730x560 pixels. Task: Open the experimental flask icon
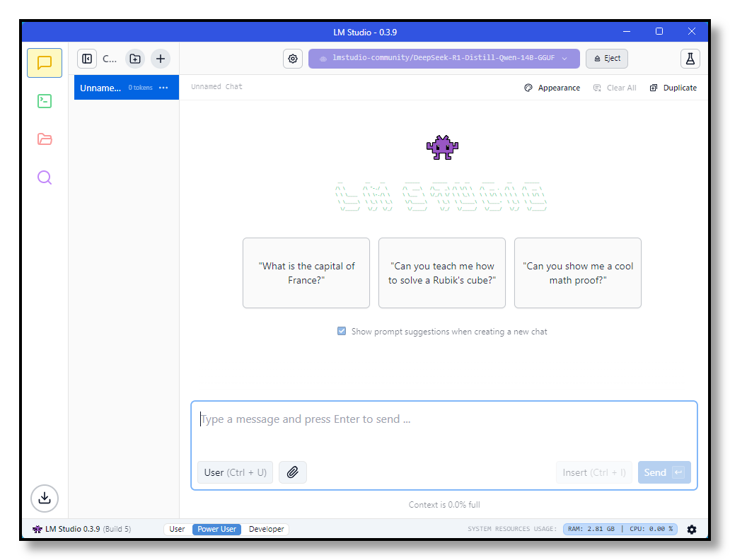[x=690, y=59]
